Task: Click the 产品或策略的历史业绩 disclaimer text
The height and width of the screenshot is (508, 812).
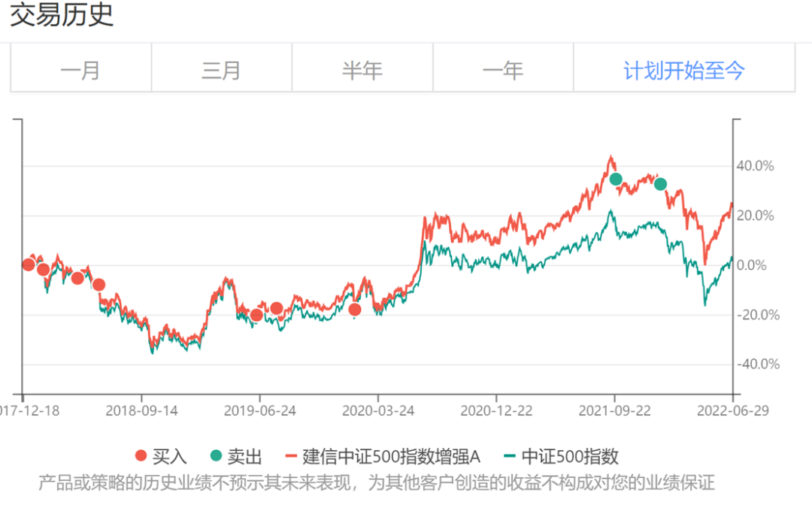Action: [377, 482]
